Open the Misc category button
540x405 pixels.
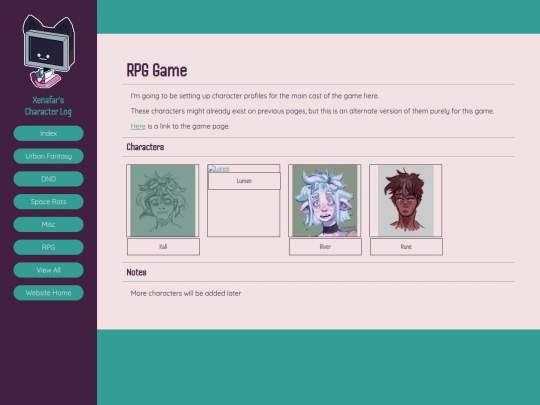coord(49,224)
